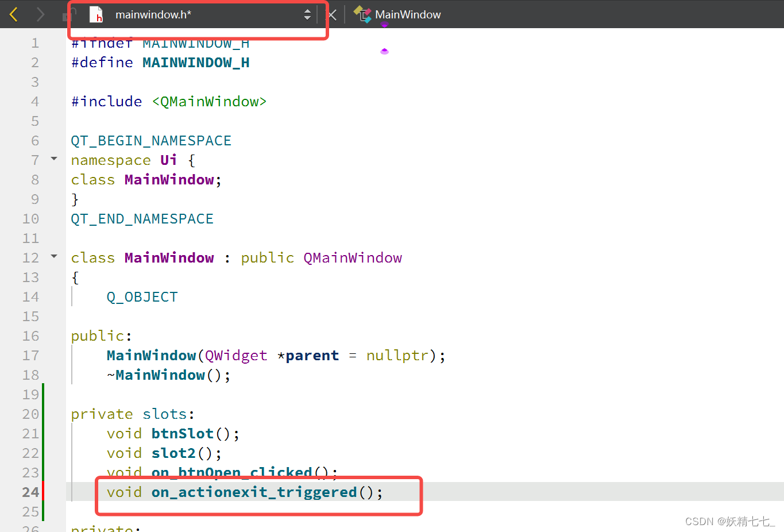Click the slots keyword on line 20
This screenshot has height=532, width=784.
[165, 414]
